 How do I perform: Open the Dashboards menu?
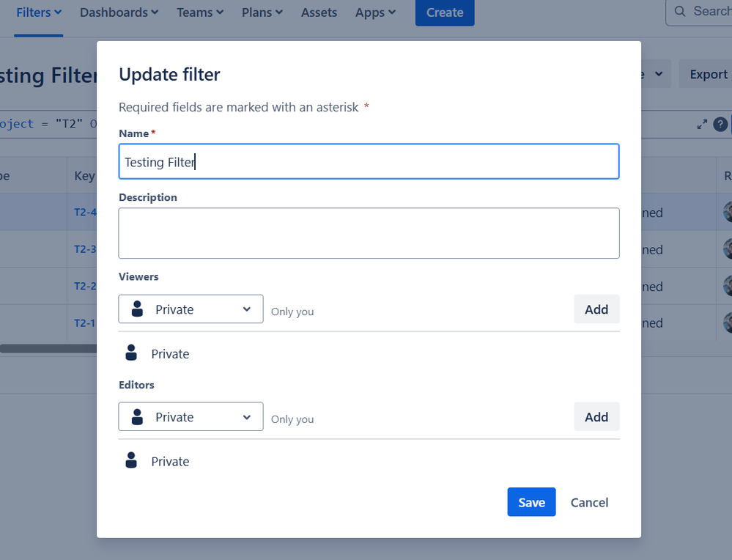click(119, 12)
